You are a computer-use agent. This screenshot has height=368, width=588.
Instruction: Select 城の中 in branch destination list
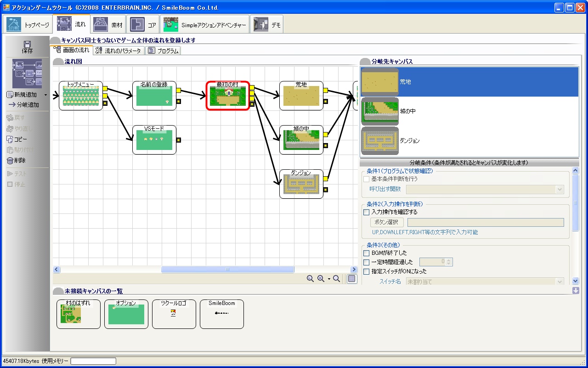point(469,111)
